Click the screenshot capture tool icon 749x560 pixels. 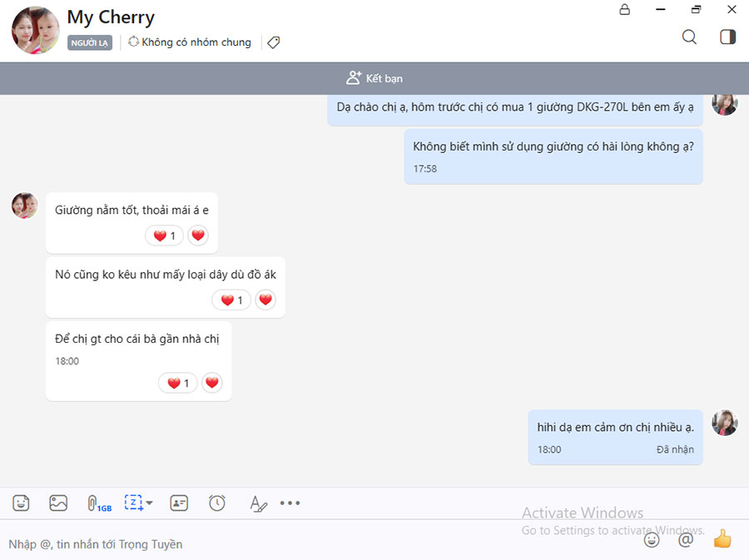pyautogui.click(x=133, y=503)
